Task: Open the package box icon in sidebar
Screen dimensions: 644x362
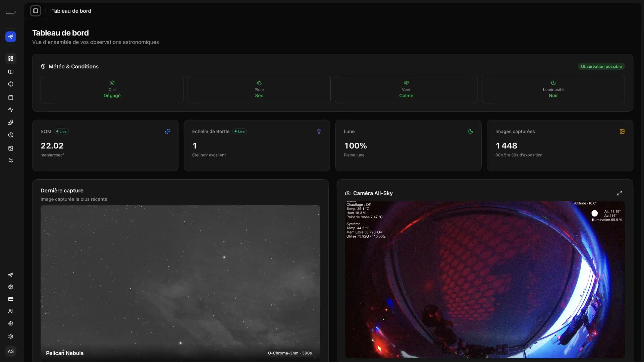Action: [11, 287]
